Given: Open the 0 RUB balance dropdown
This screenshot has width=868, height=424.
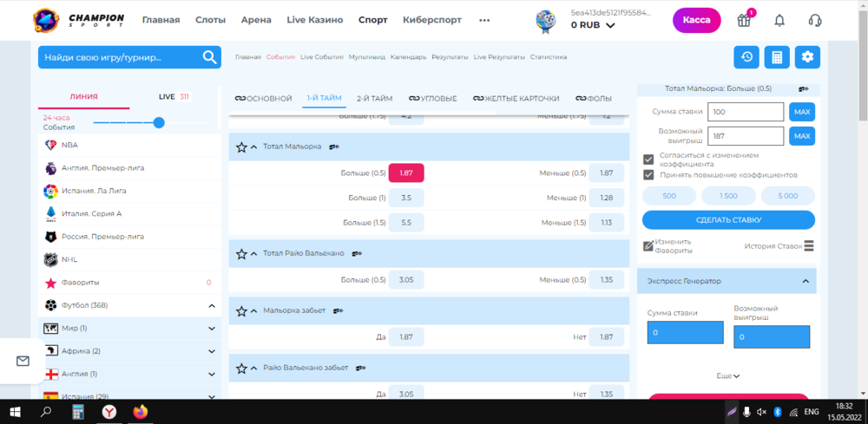Looking at the screenshot, I should click(x=594, y=25).
